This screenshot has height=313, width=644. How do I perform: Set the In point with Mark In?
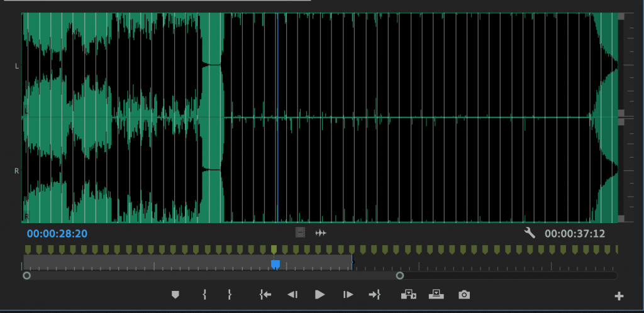pyautogui.click(x=204, y=295)
